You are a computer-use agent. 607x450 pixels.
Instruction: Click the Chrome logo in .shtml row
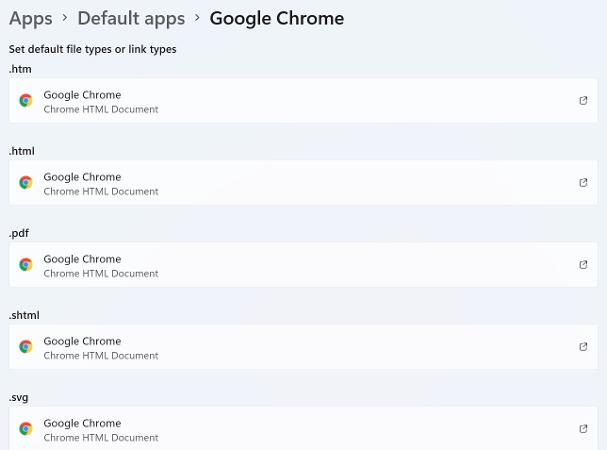pyautogui.click(x=26, y=347)
